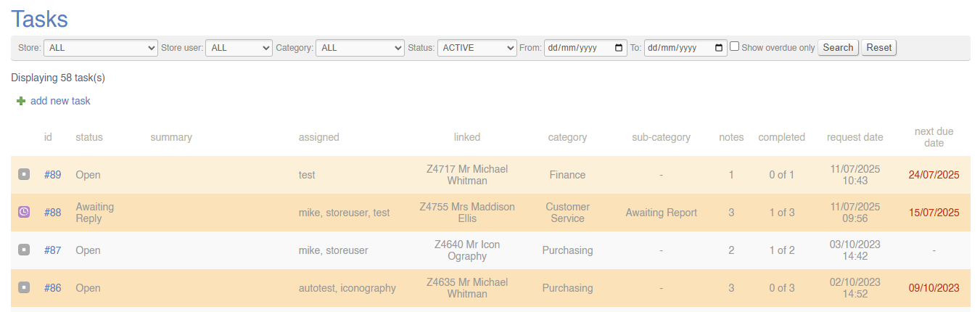Open task #89 id link
Viewport: 980px width, 312px height.
tap(52, 175)
